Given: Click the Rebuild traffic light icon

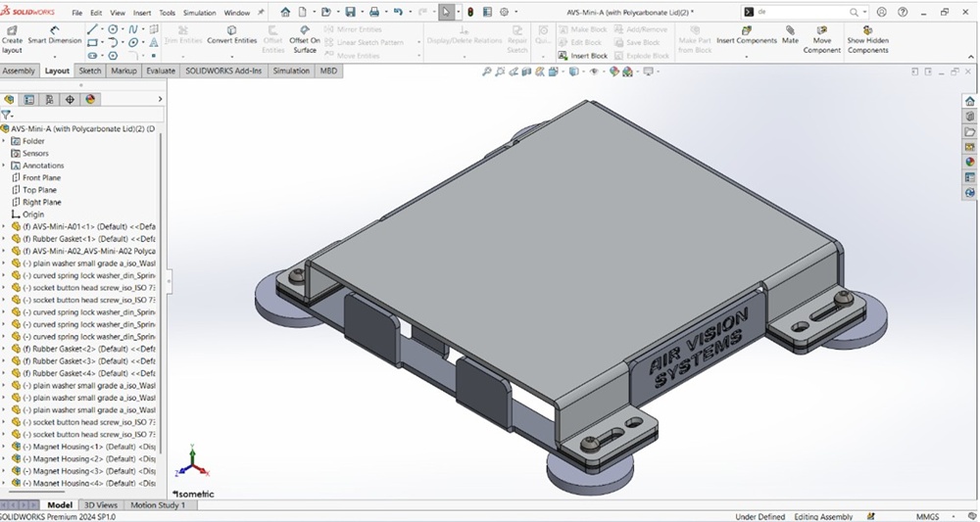Looking at the screenshot, I should coord(470,12).
